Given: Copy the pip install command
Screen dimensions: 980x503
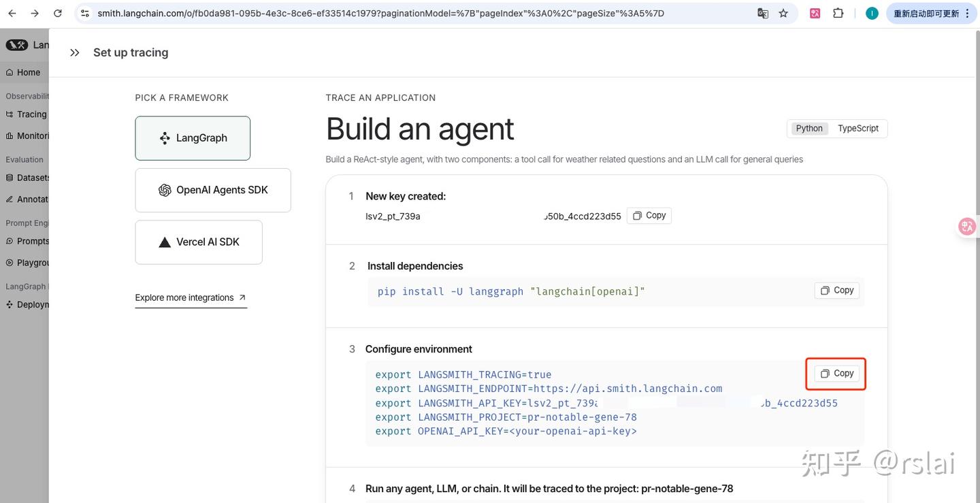Looking at the screenshot, I should pyautogui.click(x=837, y=290).
